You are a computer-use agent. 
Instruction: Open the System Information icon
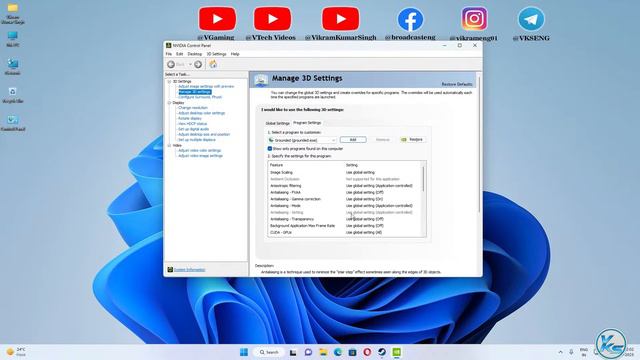[170, 269]
